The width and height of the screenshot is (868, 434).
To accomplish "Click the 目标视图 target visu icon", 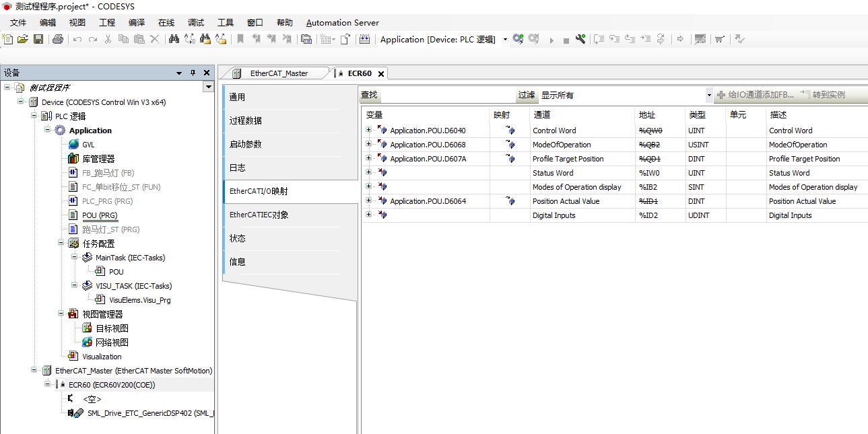I will click(x=87, y=328).
